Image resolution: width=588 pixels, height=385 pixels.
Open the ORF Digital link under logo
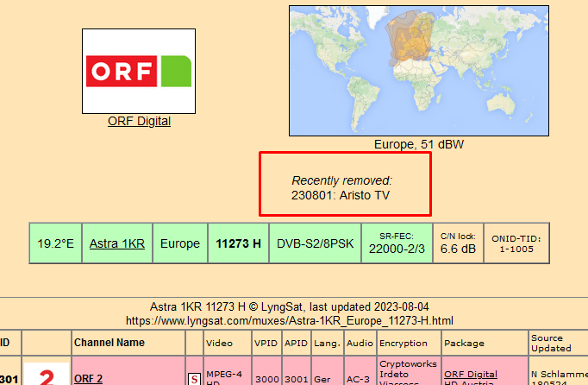[x=139, y=121]
